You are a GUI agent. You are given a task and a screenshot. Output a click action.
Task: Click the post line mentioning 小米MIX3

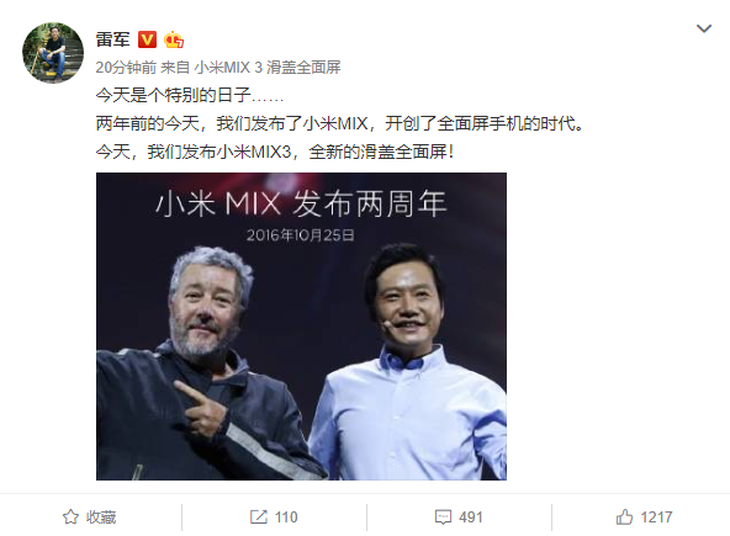275,151
